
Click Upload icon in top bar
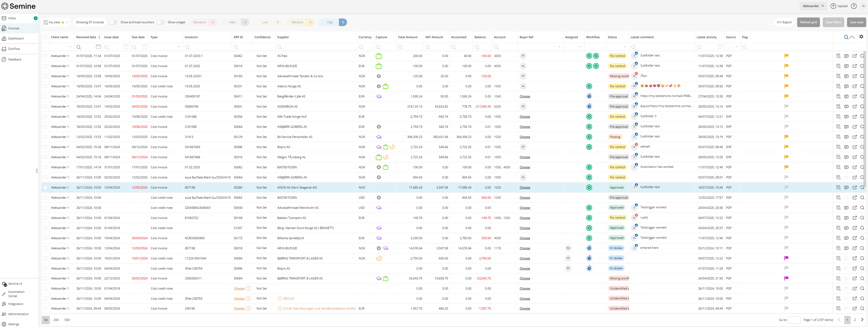click(833, 6)
